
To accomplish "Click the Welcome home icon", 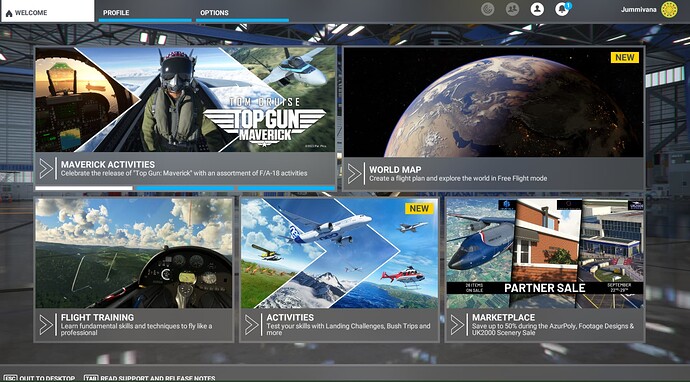I will coord(9,13).
